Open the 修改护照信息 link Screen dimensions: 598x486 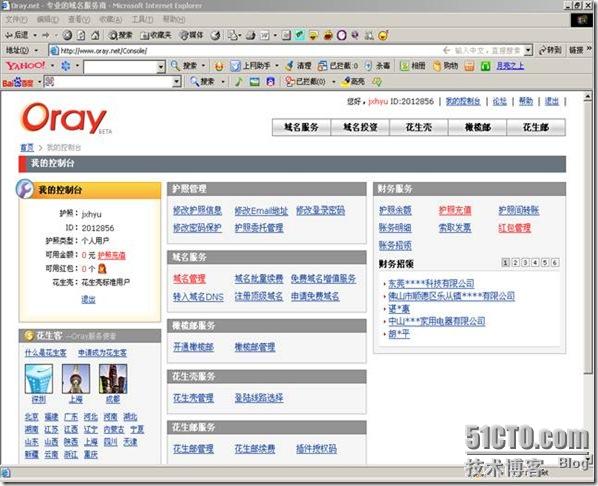point(198,210)
